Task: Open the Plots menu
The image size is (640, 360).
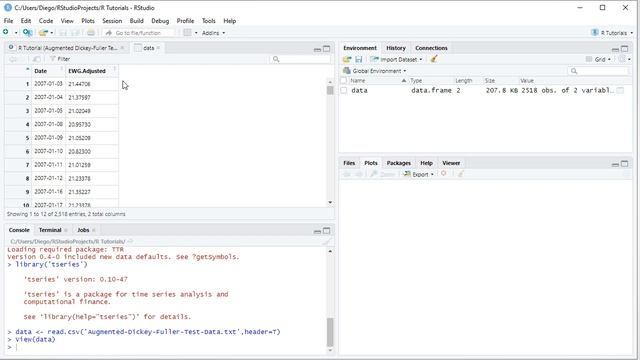Action: click(x=88, y=21)
